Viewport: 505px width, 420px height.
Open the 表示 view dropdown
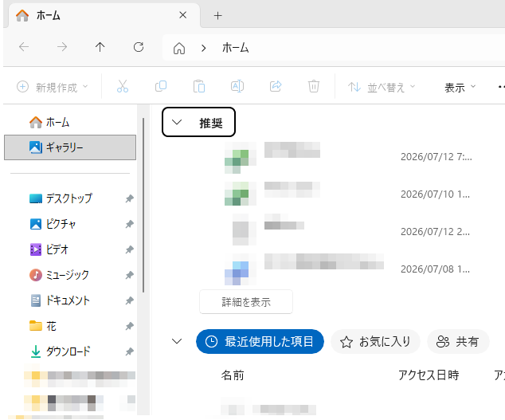tap(460, 87)
